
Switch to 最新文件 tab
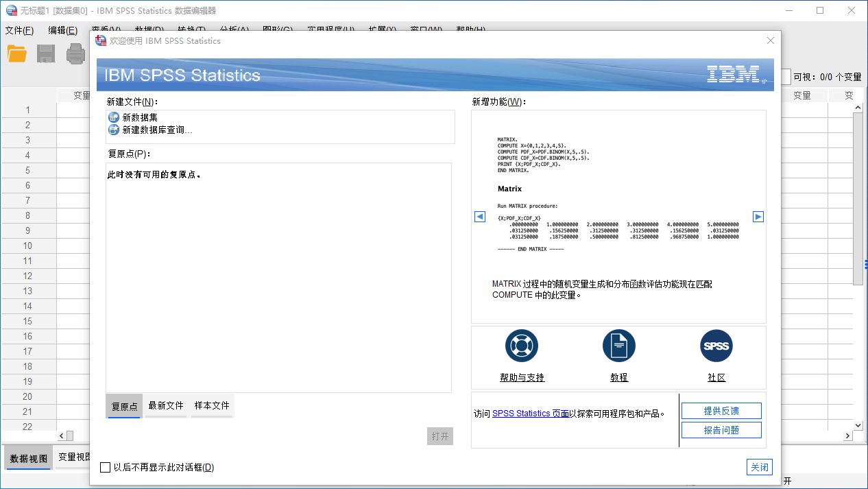(x=166, y=406)
